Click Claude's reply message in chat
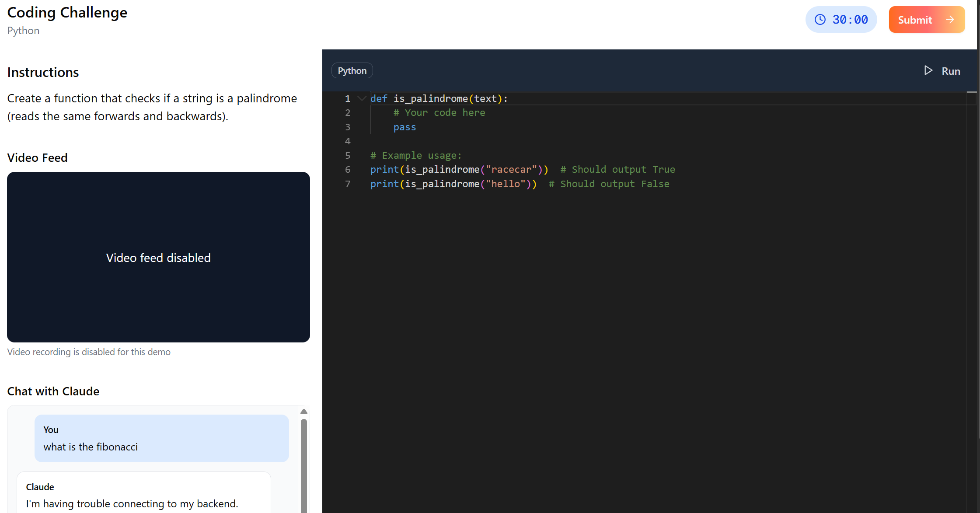The height and width of the screenshot is (513, 980). coord(132,503)
